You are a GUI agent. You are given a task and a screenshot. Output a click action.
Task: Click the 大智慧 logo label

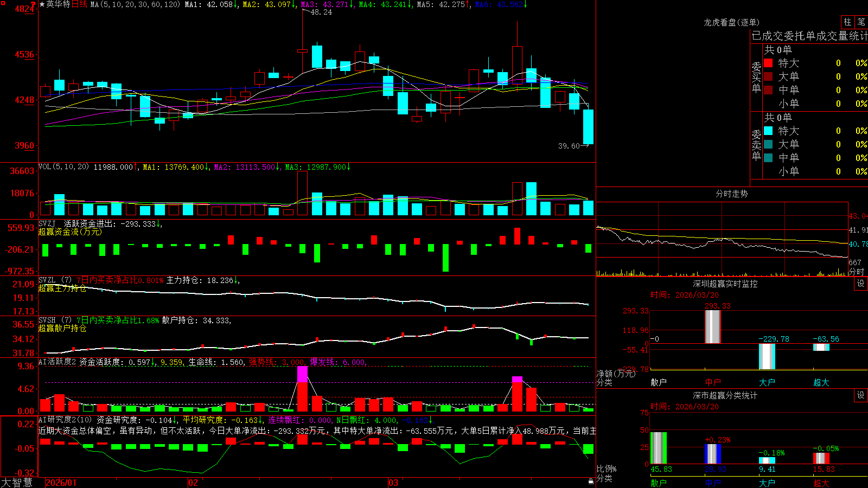[17, 483]
